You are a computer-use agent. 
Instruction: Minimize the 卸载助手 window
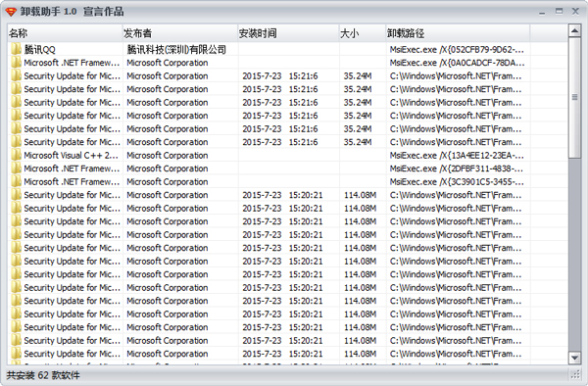point(542,12)
